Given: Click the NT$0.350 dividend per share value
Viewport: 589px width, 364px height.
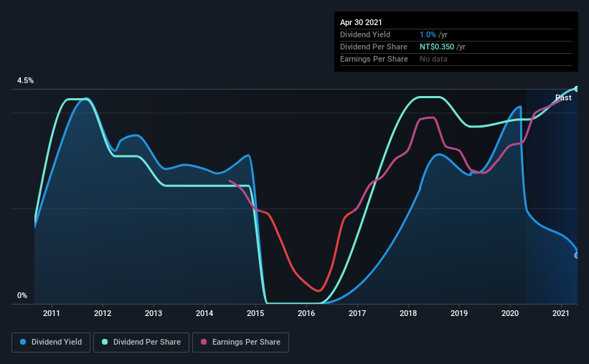Looking at the screenshot, I should coord(437,47).
